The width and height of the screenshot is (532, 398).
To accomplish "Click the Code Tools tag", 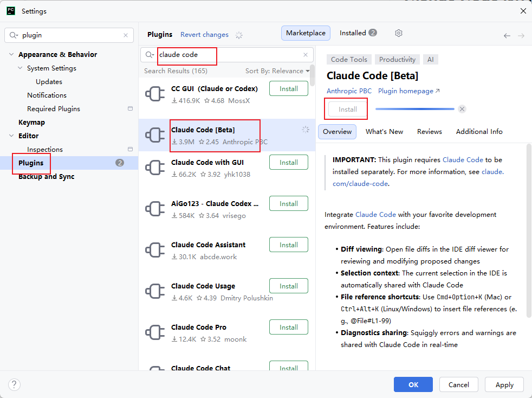I will point(349,60).
